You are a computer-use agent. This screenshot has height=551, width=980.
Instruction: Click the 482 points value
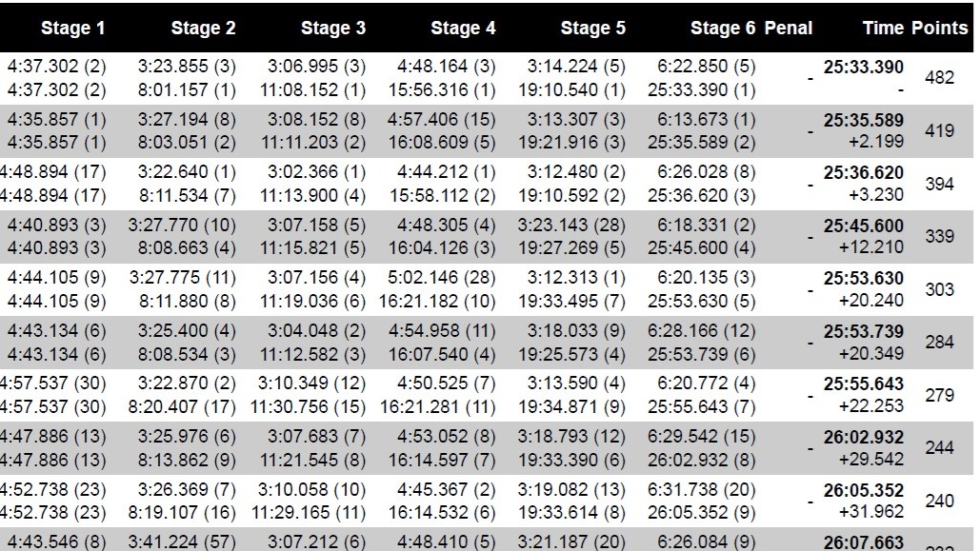tap(939, 77)
